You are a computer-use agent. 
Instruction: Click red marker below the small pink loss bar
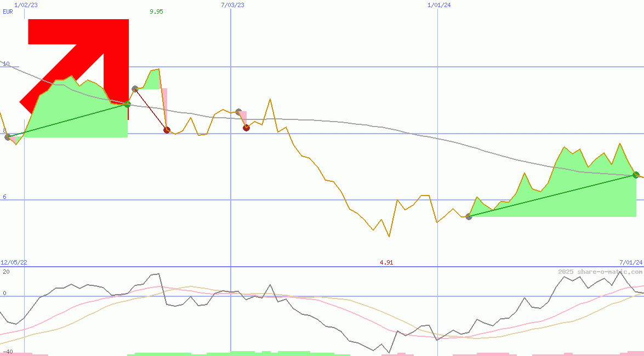coord(246,128)
